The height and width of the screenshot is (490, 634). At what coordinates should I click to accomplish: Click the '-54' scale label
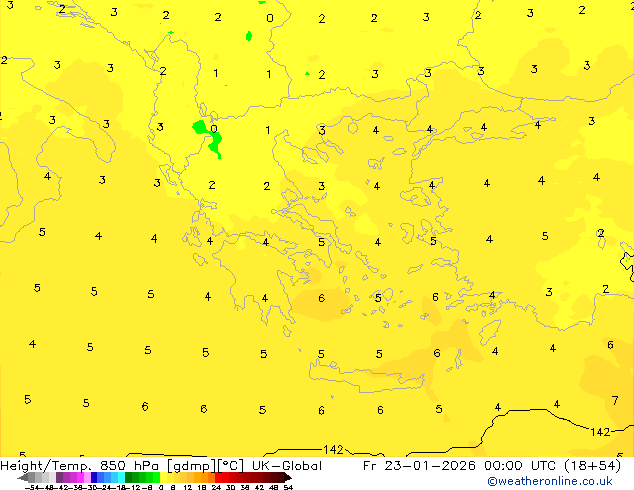(x=32, y=487)
